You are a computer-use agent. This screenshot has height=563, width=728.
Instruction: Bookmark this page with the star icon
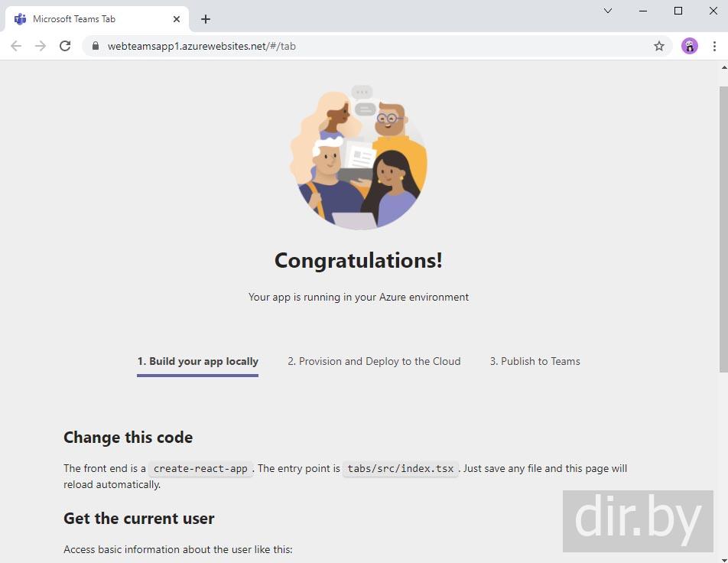pos(659,46)
